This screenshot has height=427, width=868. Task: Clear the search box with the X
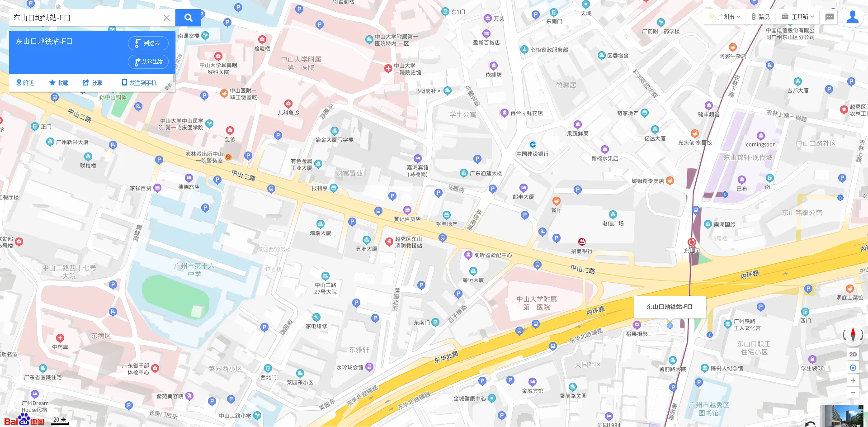[166, 18]
